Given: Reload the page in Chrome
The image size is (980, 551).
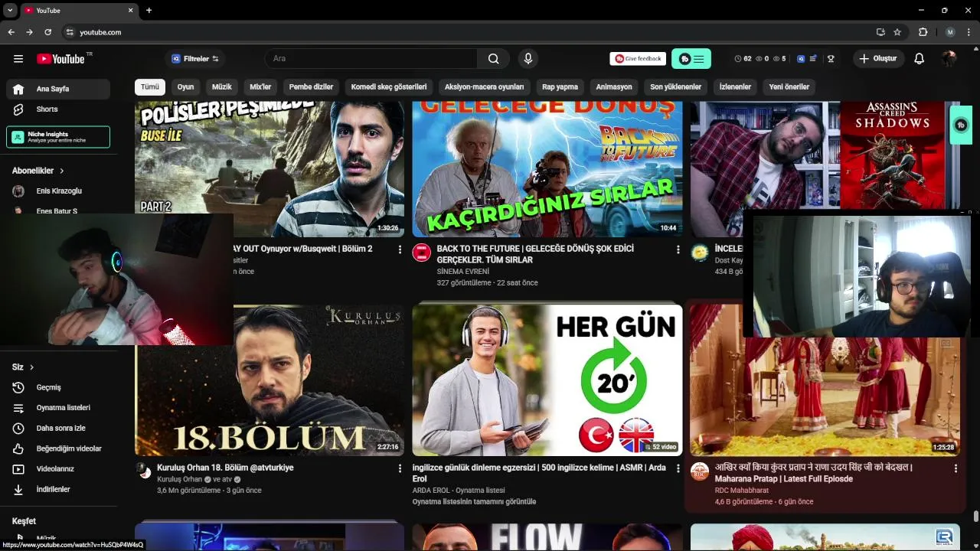Looking at the screenshot, I should 47,32.
